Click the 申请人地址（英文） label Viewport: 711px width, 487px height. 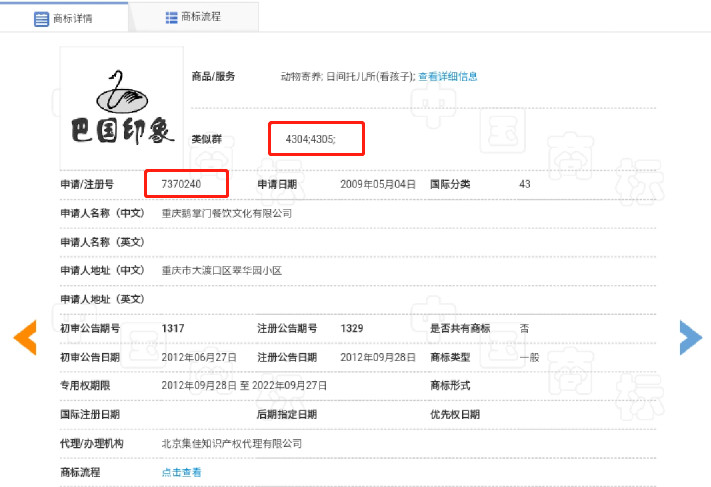coord(102,299)
